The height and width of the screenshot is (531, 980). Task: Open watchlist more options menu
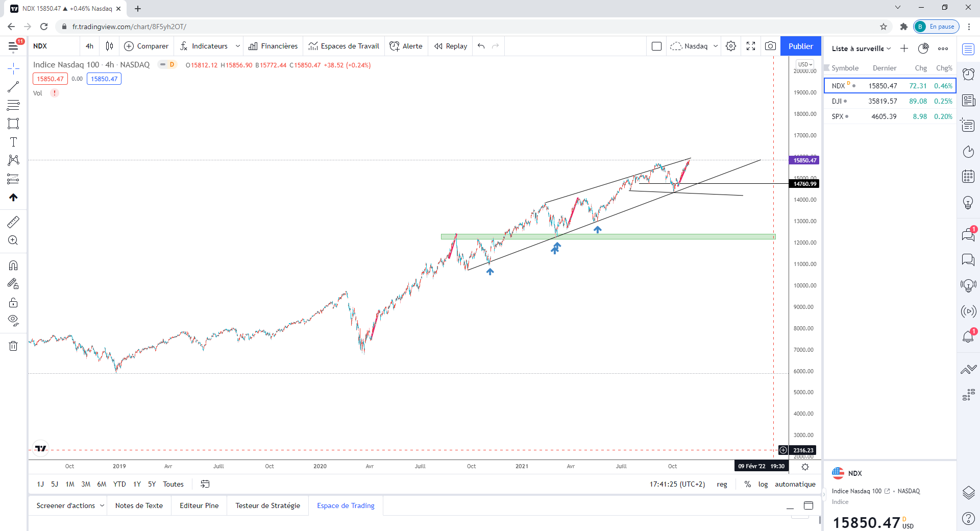click(943, 49)
